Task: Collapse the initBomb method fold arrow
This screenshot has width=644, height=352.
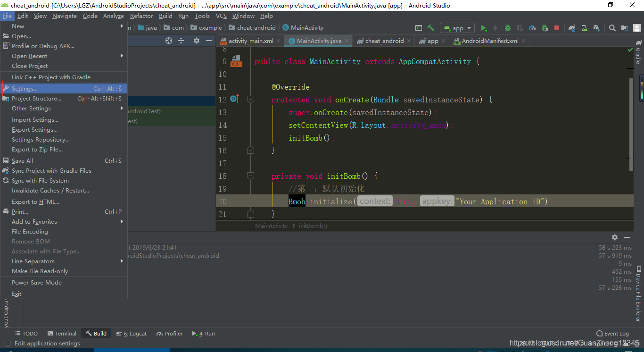Action: (250, 176)
